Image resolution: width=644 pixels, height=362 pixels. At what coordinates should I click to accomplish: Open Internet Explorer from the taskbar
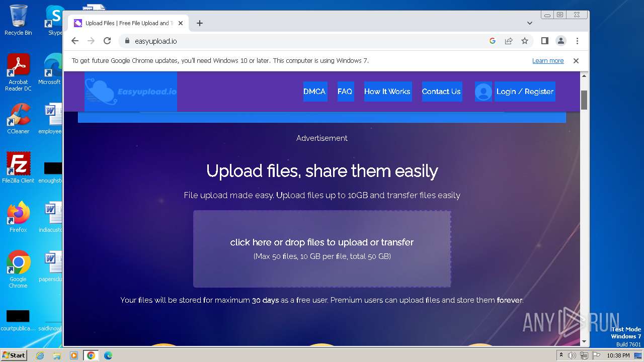(40, 355)
